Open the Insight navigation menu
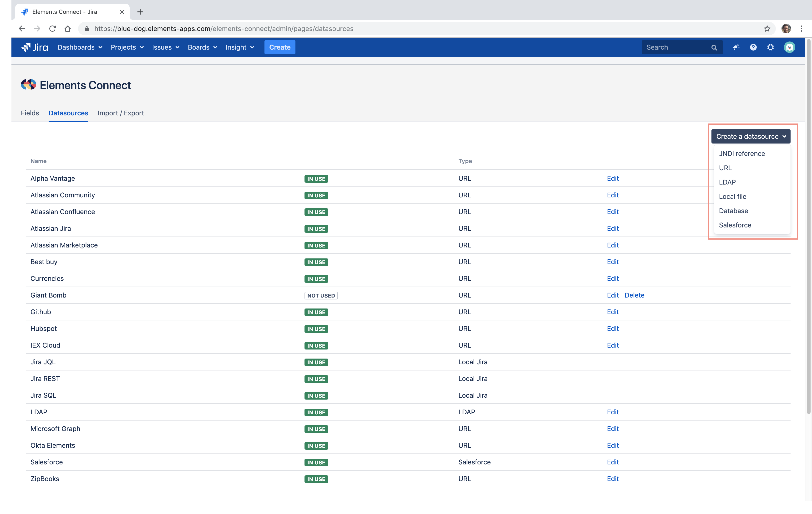Screen dimensions: 812x514 pyautogui.click(x=240, y=47)
